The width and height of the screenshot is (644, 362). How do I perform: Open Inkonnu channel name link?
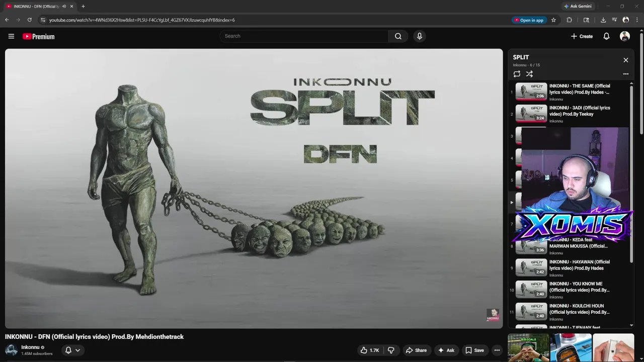[x=30, y=347]
